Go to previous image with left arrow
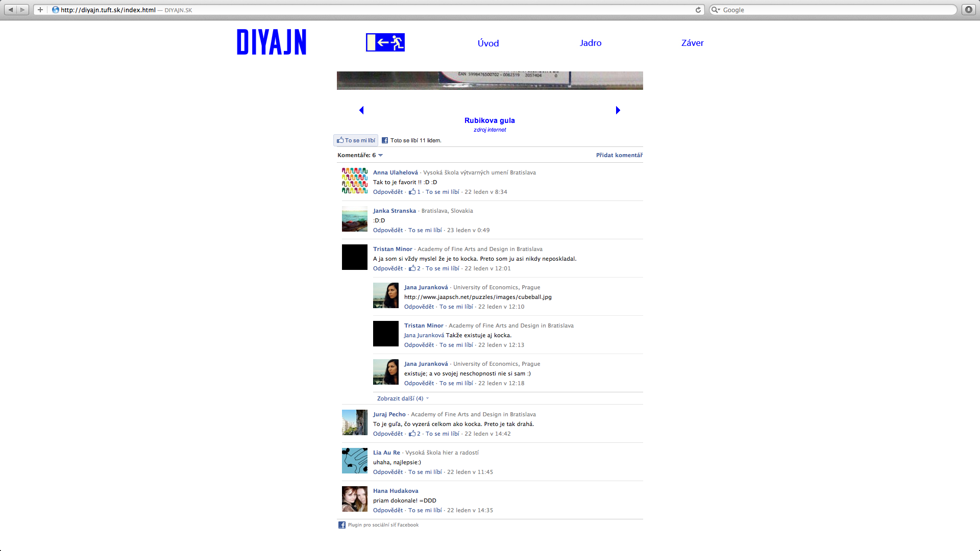980x551 pixels. tap(361, 110)
